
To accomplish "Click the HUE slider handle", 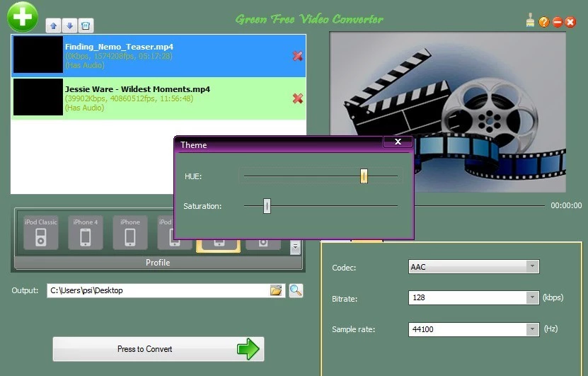I will tap(364, 176).
